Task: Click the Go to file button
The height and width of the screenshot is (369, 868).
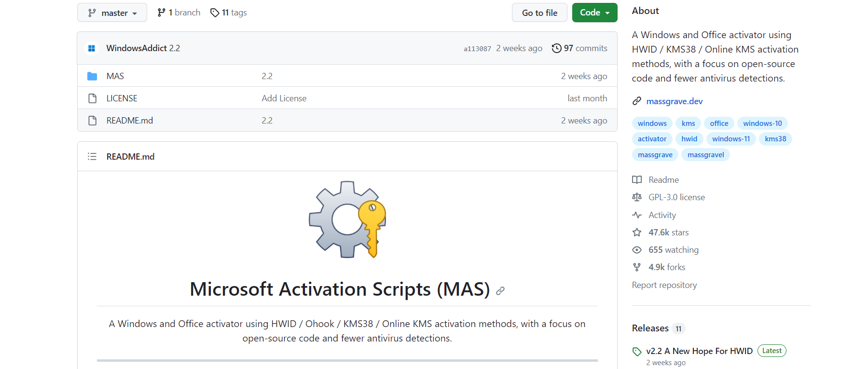Action: pyautogui.click(x=539, y=13)
